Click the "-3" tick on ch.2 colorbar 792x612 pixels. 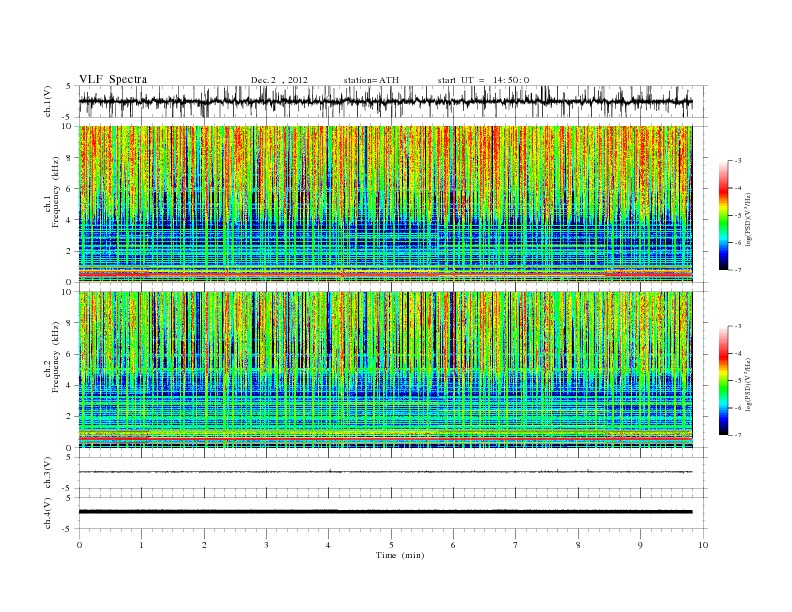tap(738, 326)
